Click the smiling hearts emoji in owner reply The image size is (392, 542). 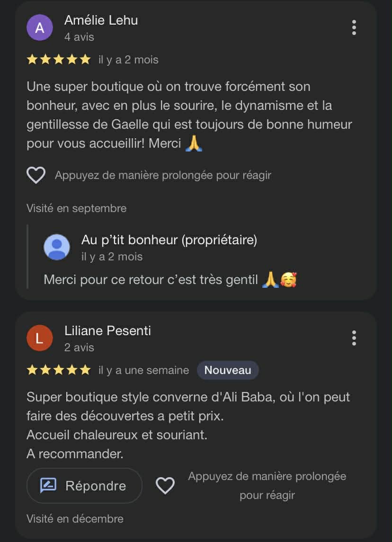(288, 280)
